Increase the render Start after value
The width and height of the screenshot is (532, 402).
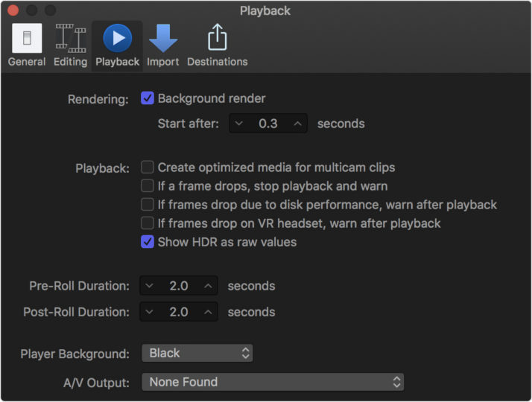pyautogui.click(x=297, y=124)
